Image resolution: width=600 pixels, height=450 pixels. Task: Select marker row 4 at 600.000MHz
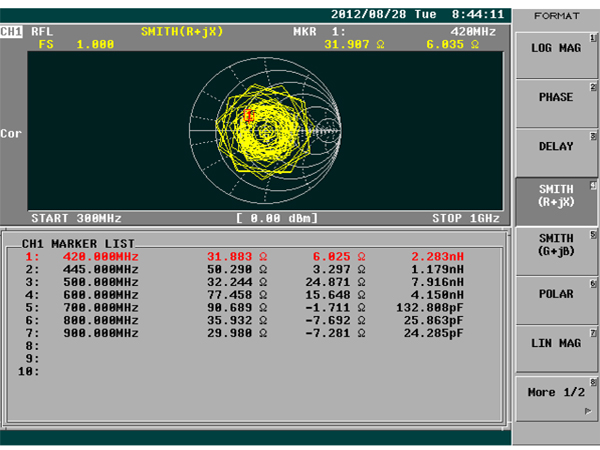pyautogui.click(x=244, y=295)
